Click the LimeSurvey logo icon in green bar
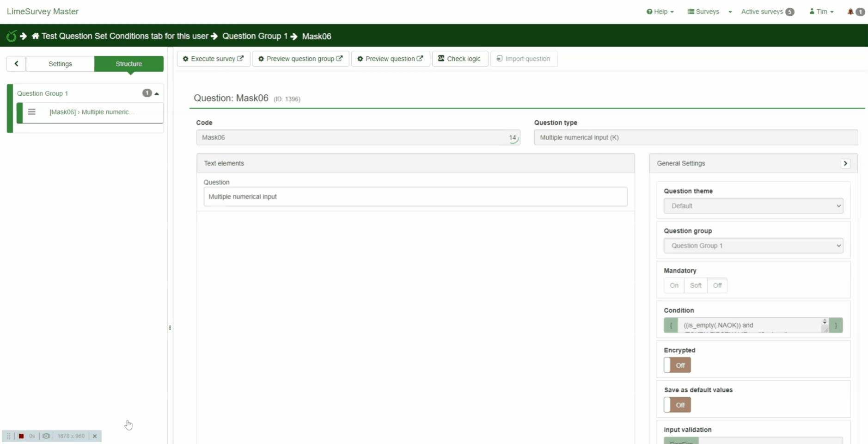 pyautogui.click(x=12, y=36)
